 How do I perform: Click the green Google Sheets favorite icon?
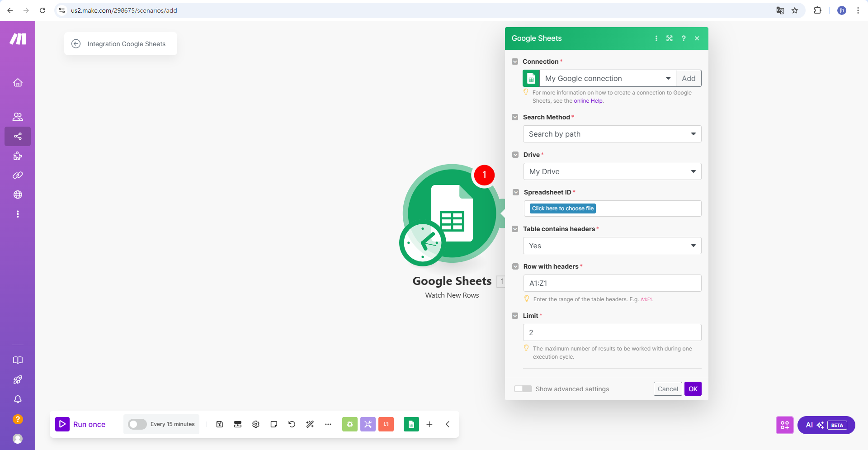click(x=411, y=424)
